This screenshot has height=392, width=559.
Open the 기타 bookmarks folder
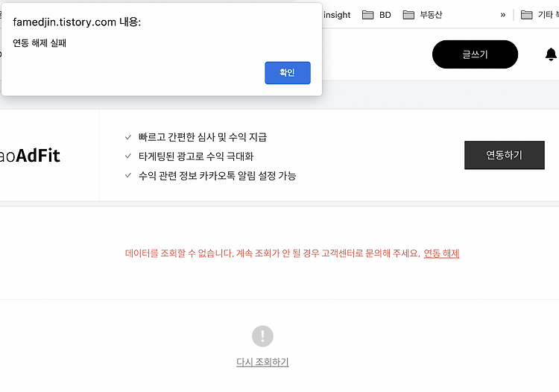click(x=540, y=15)
